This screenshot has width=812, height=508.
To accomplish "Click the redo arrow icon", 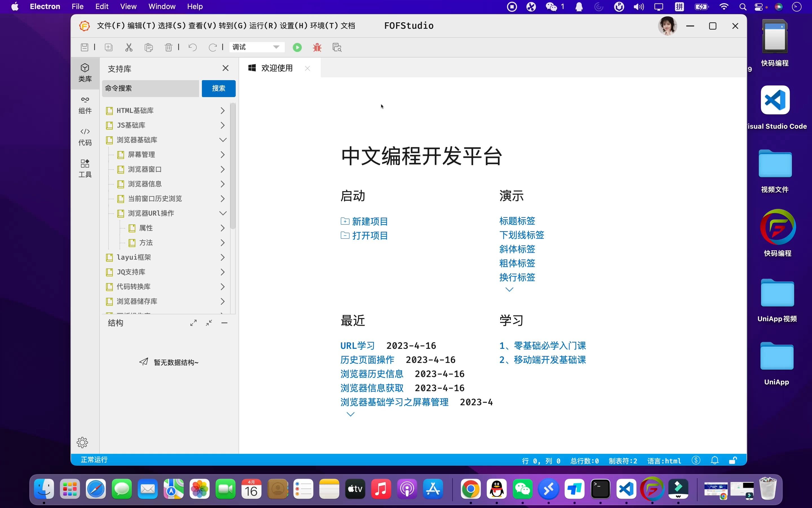I will click(213, 47).
